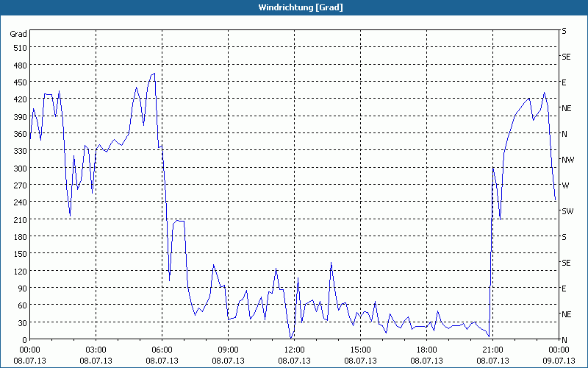This screenshot has width=588, height=368.
Task: Click the SE compass label beside 480 gridline
Action: [x=566, y=57]
